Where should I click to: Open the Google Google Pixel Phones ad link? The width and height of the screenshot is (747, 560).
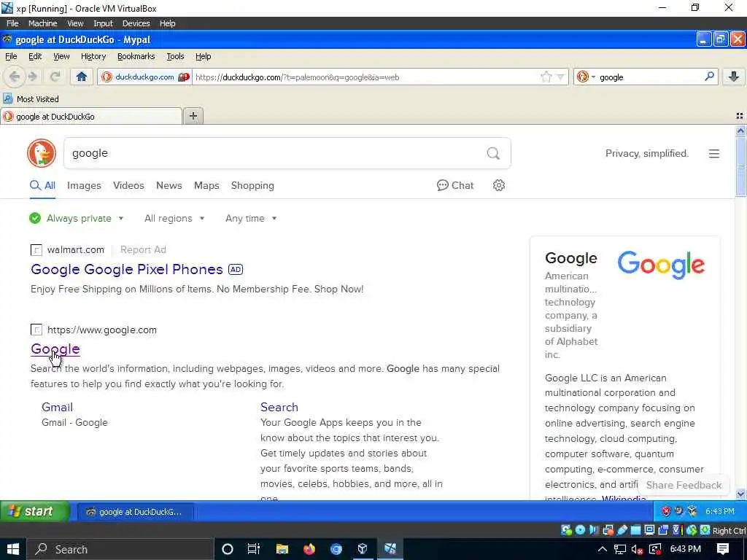click(x=127, y=270)
